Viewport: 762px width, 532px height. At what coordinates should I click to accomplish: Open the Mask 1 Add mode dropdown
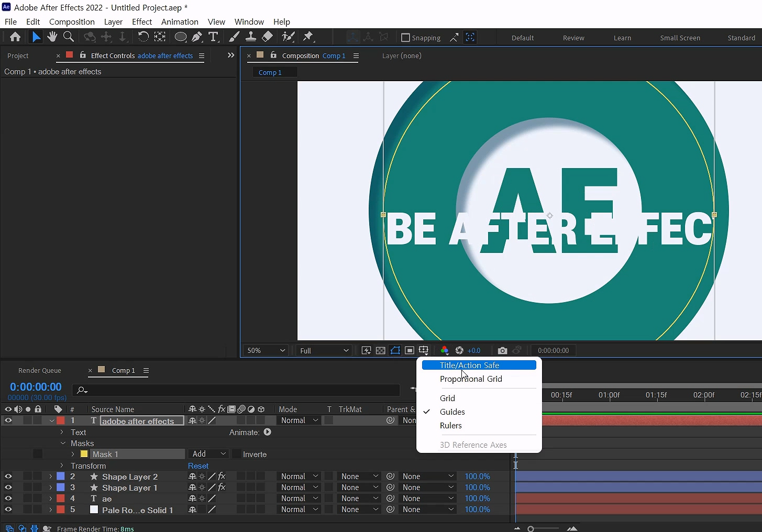(208, 454)
